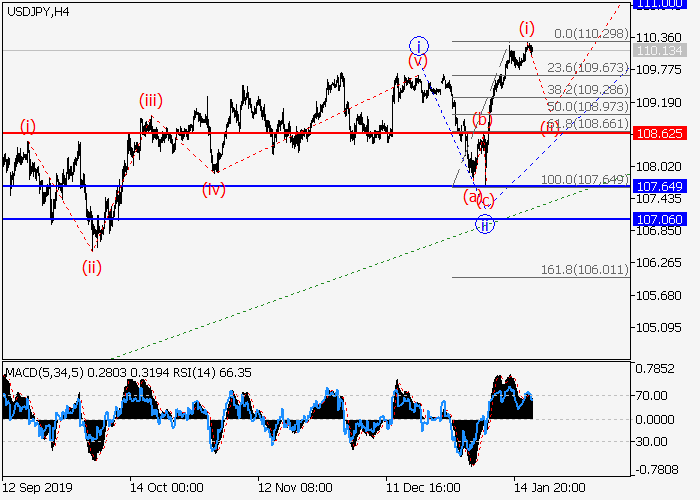Image resolution: width=700 pixels, height=500 pixels.
Task: Click the 14 Oct 00:00 date marker
Action: pyautogui.click(x=165, y=490)
